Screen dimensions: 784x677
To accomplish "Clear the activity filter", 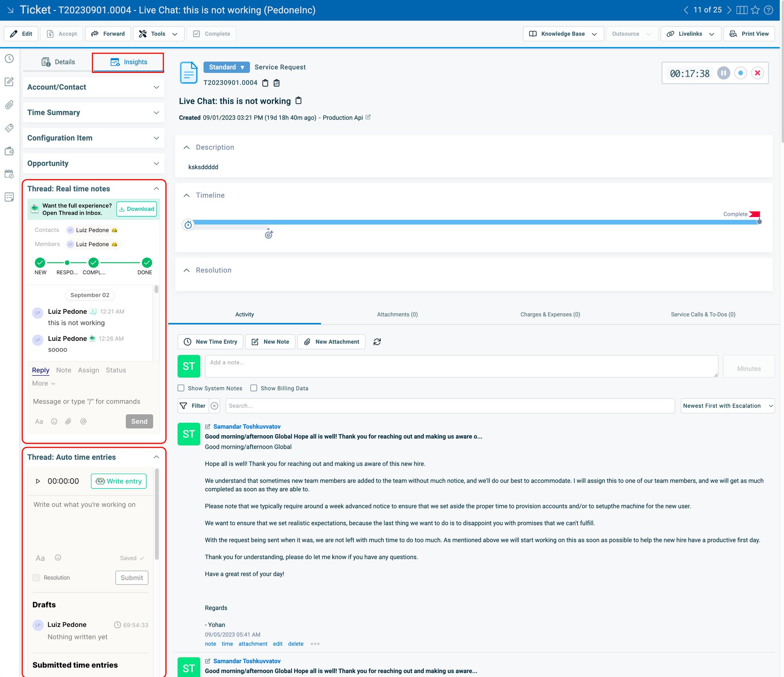I will 214,406.
